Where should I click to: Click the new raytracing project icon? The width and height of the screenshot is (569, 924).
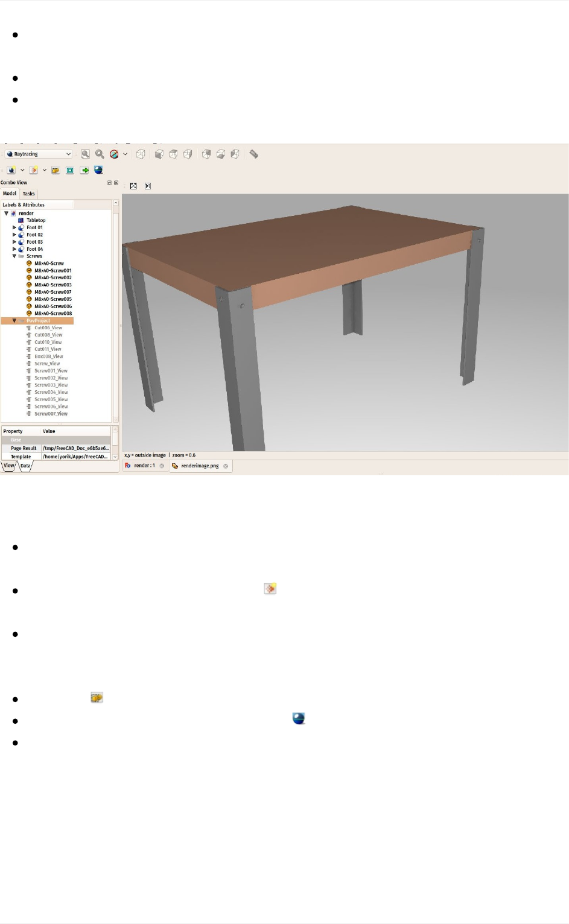[x=11, y=170]
